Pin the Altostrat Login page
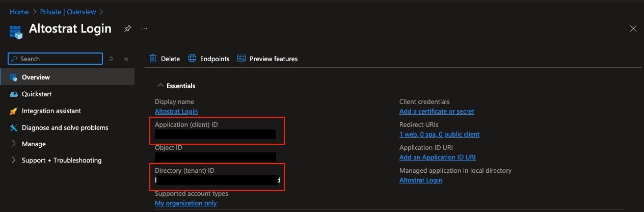 (127, 29)
